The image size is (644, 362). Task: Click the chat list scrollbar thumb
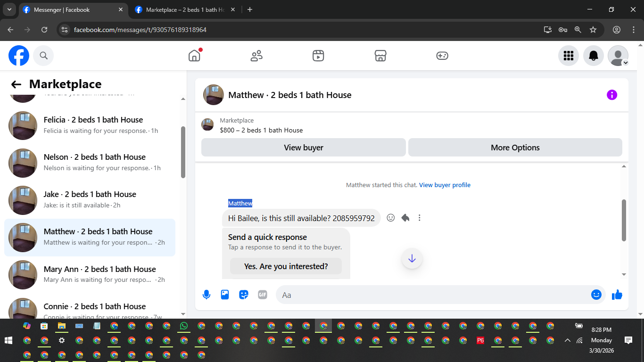183,152
